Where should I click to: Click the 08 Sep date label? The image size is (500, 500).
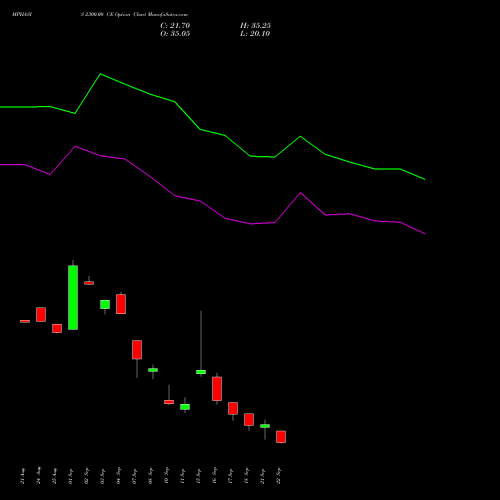pyautogui.click(x=150, y=476)
